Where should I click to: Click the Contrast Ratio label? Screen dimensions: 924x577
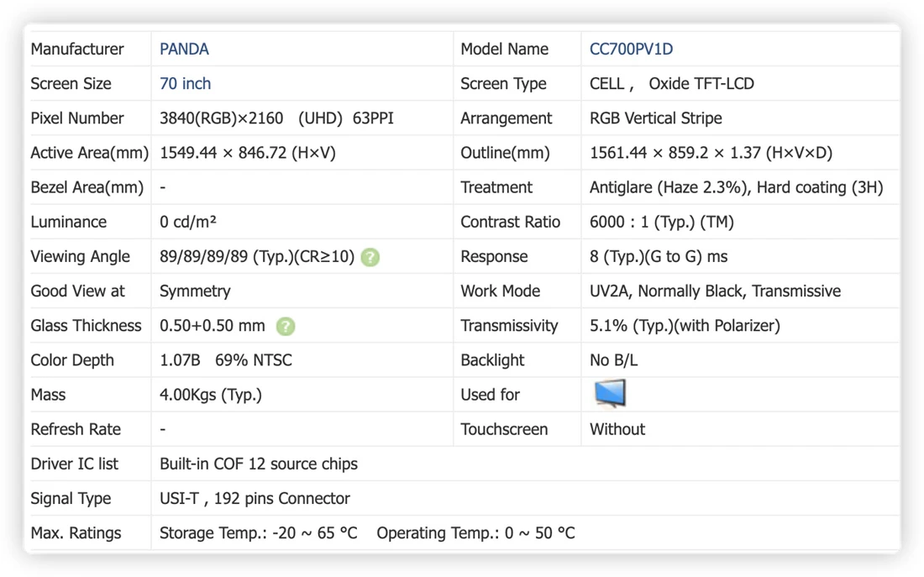click(x=511, y=222)
